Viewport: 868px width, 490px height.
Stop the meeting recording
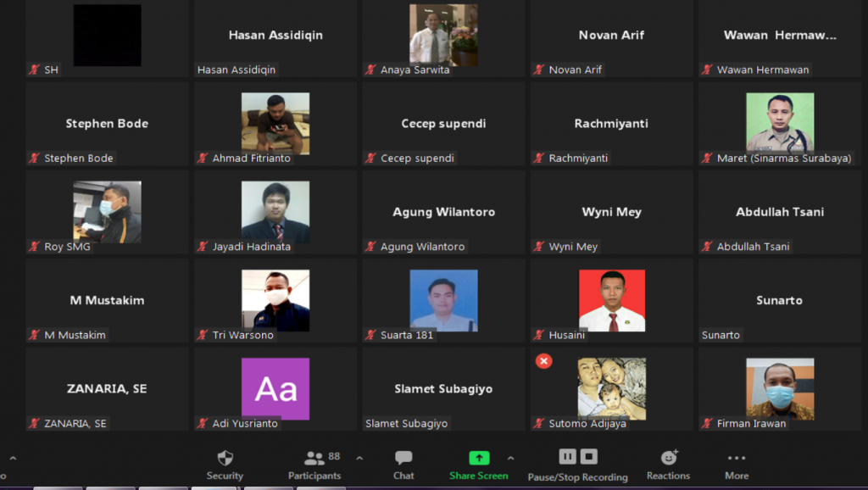[x=589, y=457]
